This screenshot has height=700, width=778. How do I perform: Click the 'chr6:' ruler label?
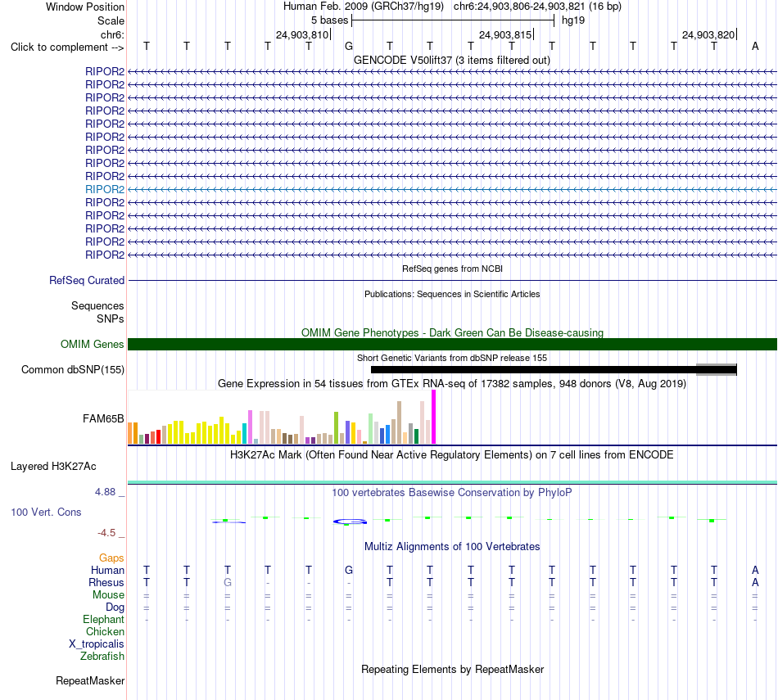[x=112, y=34]
